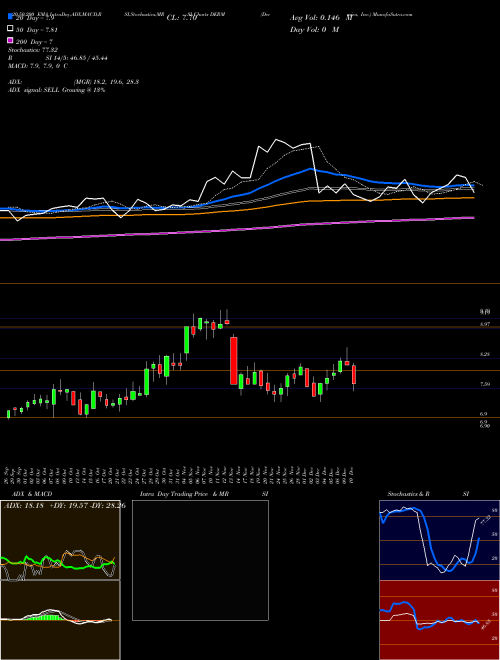
Task: Click the first green candlestick at chart start
Action: pyautogui.click(x=8, y=414)
